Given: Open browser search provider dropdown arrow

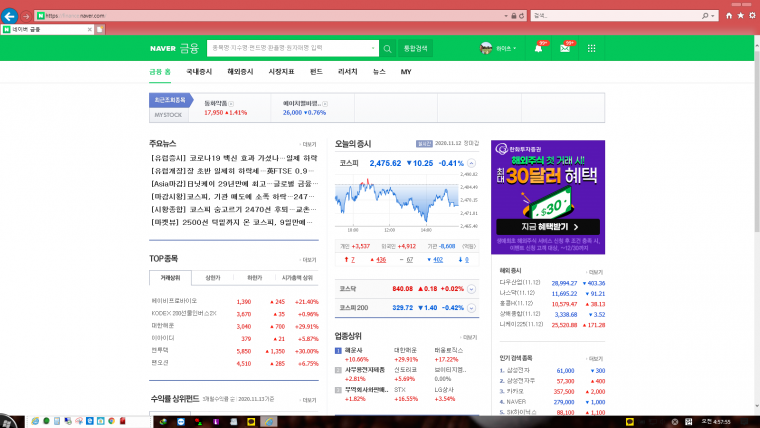Looking at the screenshot, I should pos(712,16).
